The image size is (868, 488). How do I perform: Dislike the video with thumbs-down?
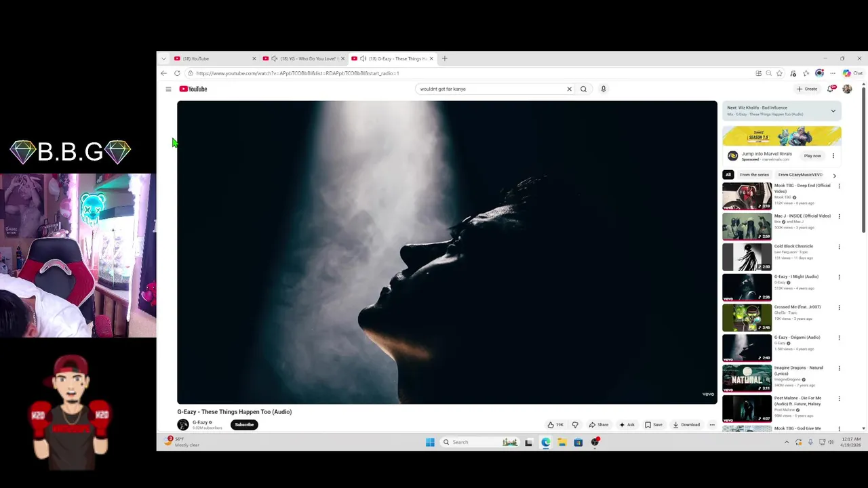(575, 425)
